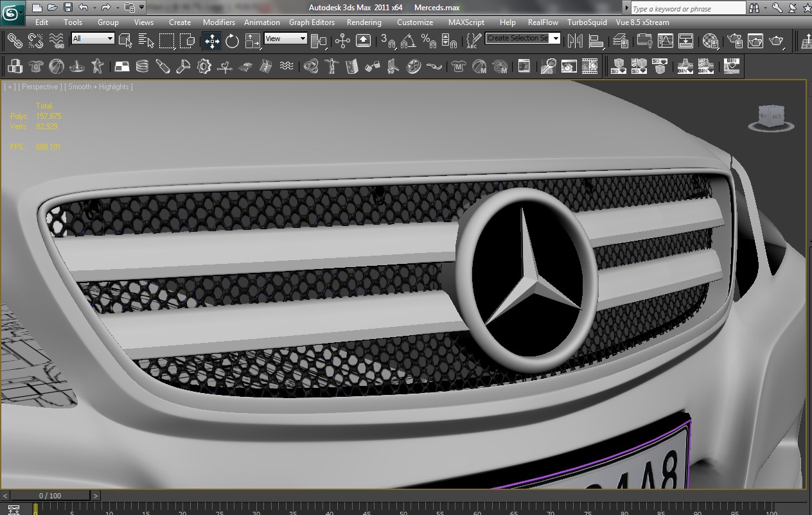Open the Material Editor
Viewport: 812px width, 515px height.
coord(710,41)
